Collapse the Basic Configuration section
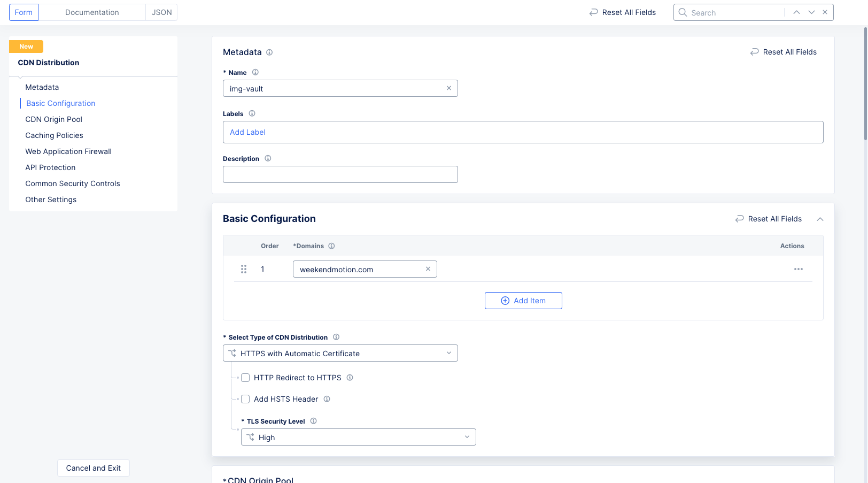 pyautogui.click(x=820, y=219)
